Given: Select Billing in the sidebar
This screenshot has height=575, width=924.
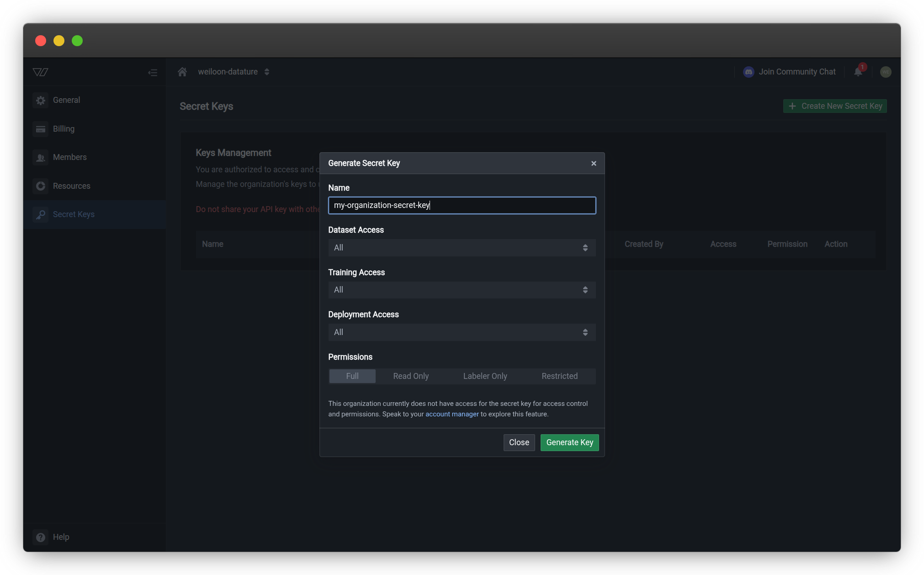Looking at the screenshot, I should [64, 129].
